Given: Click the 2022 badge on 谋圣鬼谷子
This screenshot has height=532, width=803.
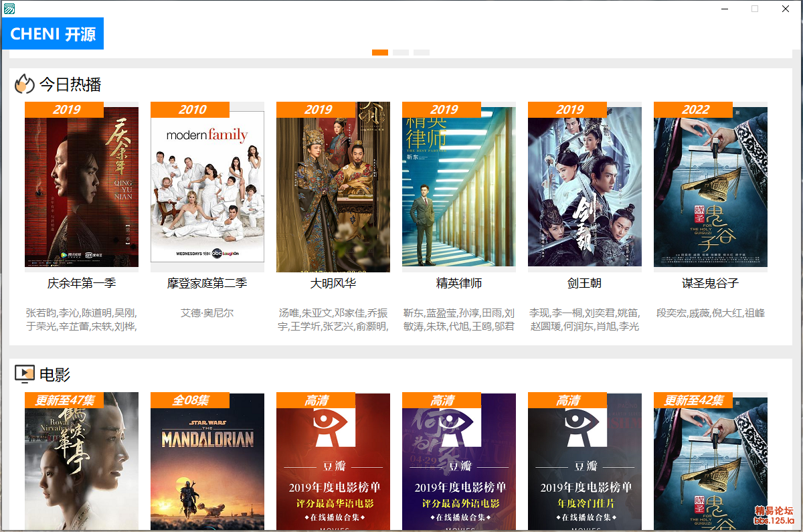Looking at the screenshot, I should [x=693, y=110].
